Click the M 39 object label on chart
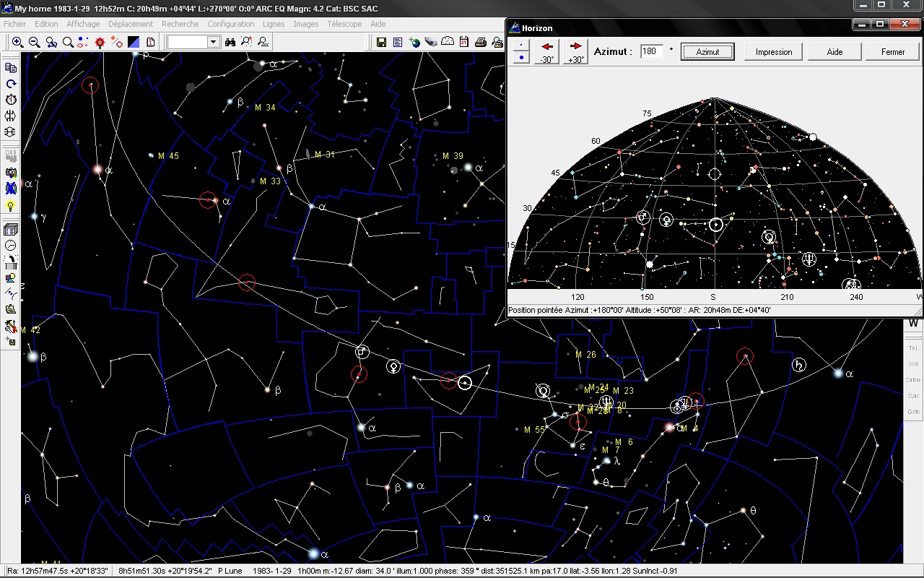This screenshot has height=578, width=924. 453,156
